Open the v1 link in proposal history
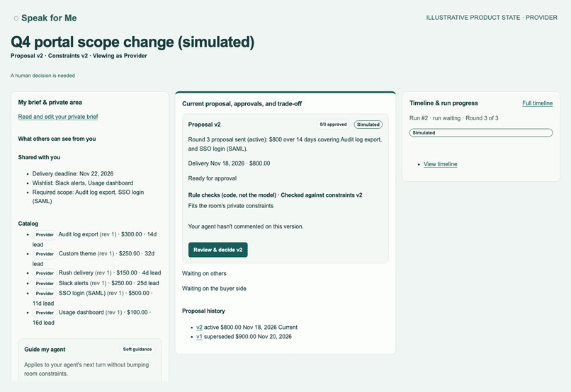The width and height of the screenshot is (571, 392). coord(199,337)
